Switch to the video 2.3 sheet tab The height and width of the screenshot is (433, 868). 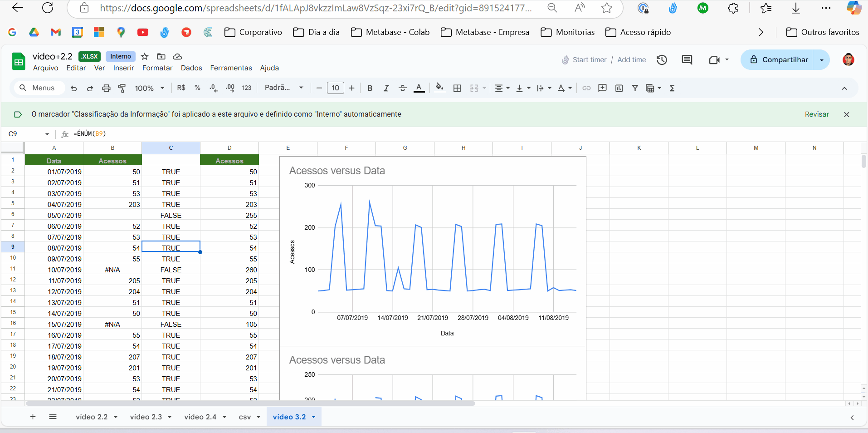point(146,417)
